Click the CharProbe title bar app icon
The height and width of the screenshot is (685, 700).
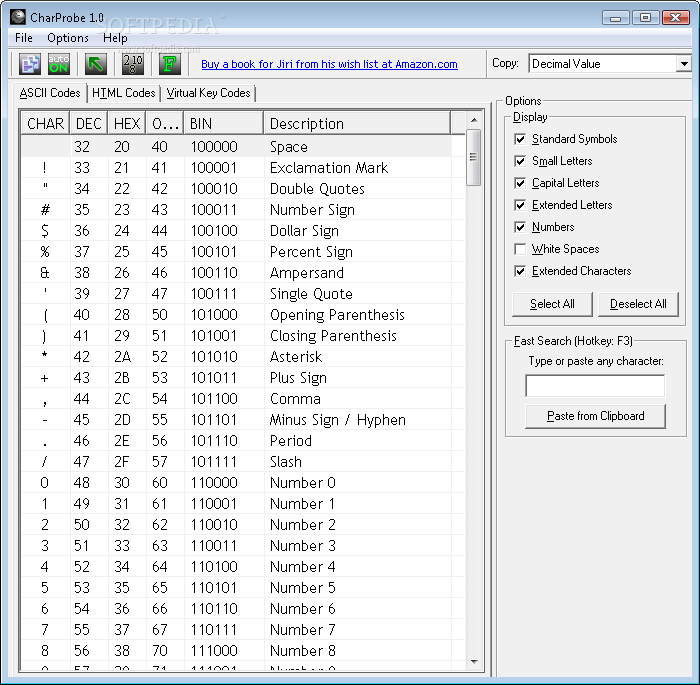pos(18,17)
